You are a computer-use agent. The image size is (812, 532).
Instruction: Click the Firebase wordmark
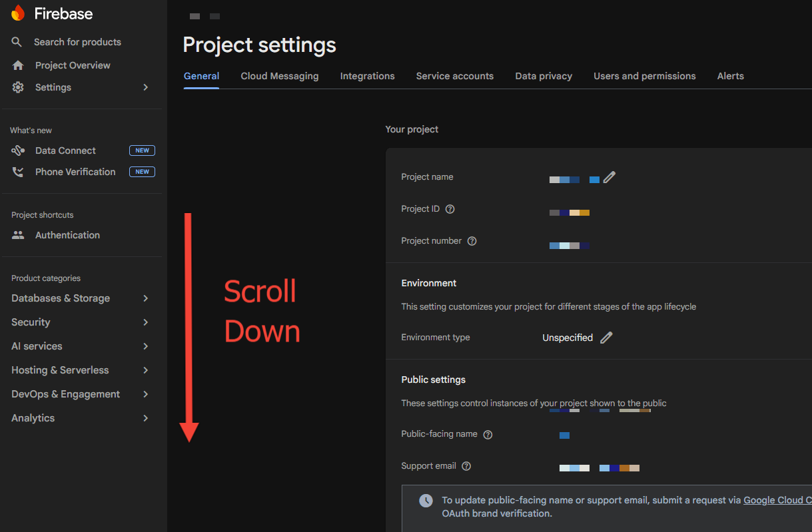(x=63, y=13)
